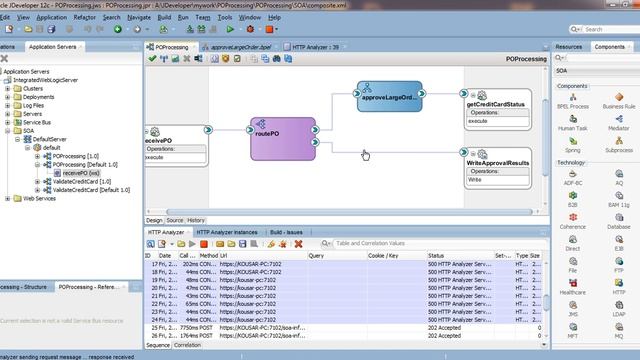Click the save disk icon in HTTP Analyzer toolbar

tap(242, 244)
